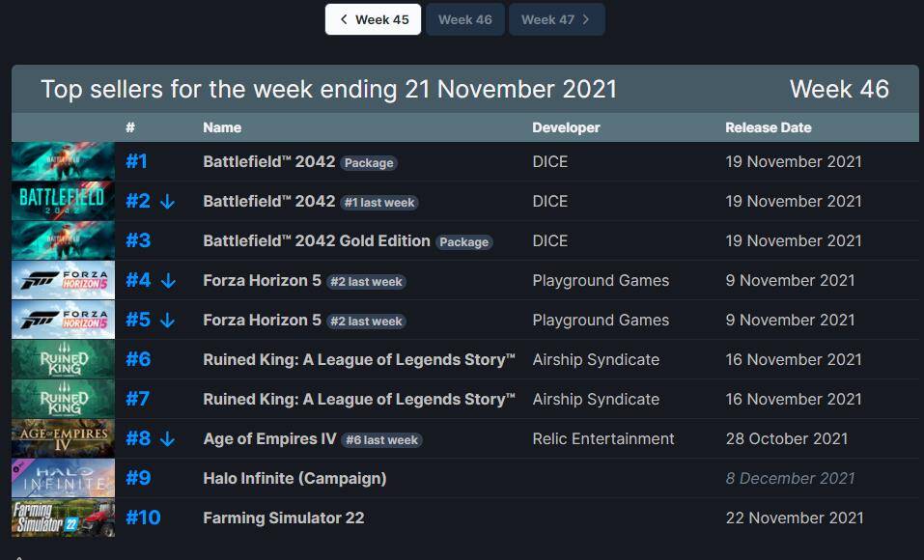
Task: Open Battlefield 2042 Gold Edition title link
Action: pos(316,240)
